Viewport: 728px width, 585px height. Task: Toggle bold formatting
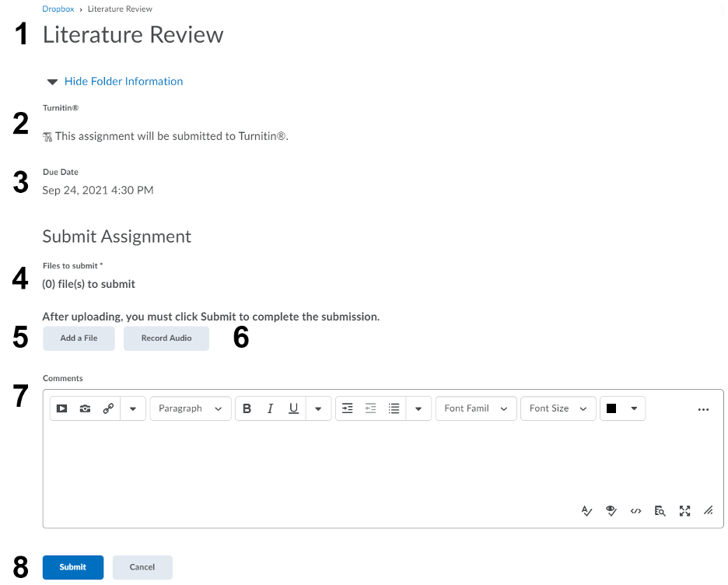click(247, 408)
